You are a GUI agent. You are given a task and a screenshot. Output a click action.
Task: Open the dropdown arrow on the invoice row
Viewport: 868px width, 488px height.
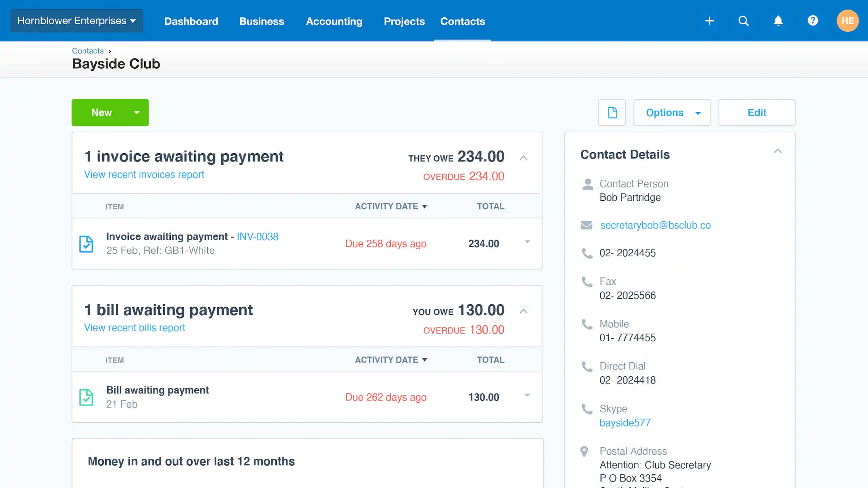(x=527, y=242)
